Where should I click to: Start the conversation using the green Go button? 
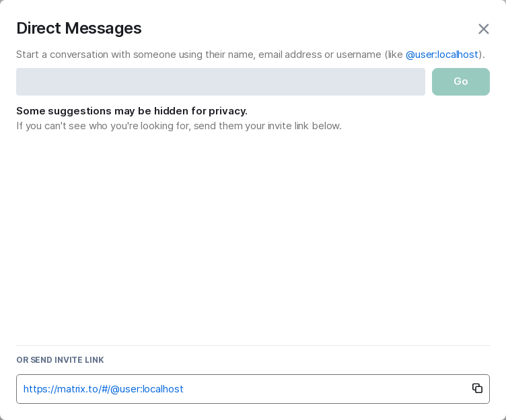[x=460, y=81]
